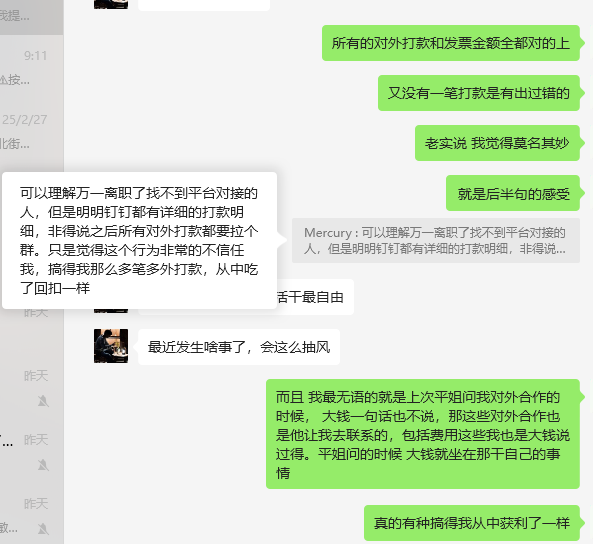This screenshot has height=544, width=593.
Task: Click the middle muted-bell icon in chat list
Action: click(43, 465)
